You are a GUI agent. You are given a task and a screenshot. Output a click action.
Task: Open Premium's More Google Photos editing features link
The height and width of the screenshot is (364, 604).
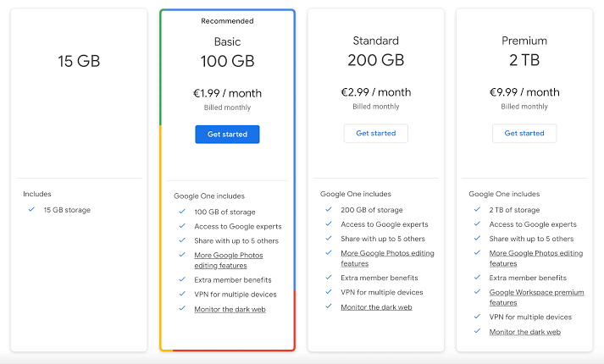point(536,258)
